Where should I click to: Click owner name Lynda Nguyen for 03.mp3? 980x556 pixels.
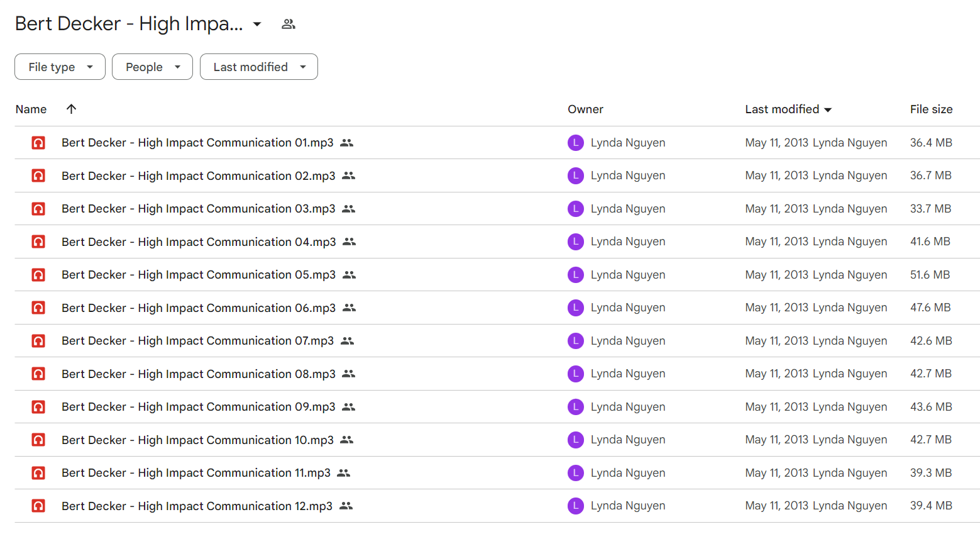point(628,209)
